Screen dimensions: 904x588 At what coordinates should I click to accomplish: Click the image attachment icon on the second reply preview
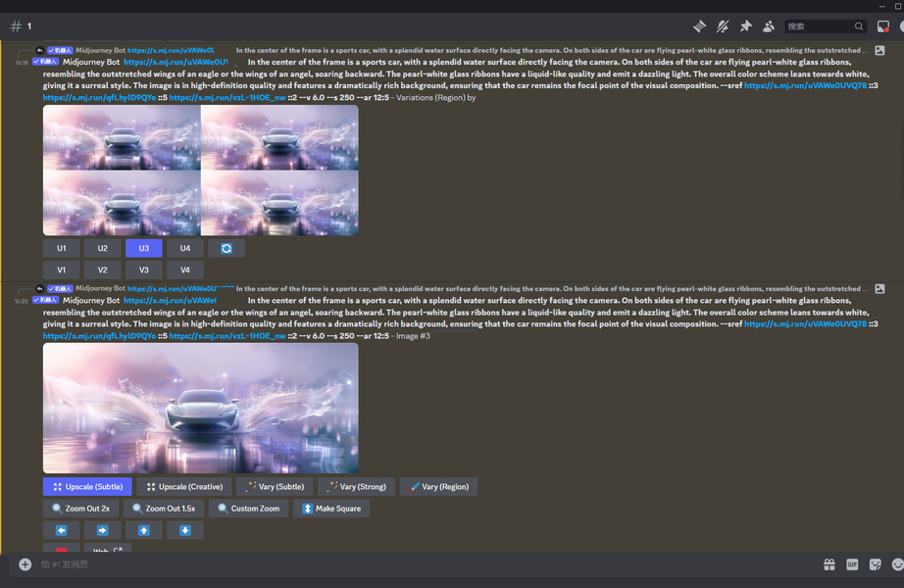pyautogui.click(x=879, y=289)
